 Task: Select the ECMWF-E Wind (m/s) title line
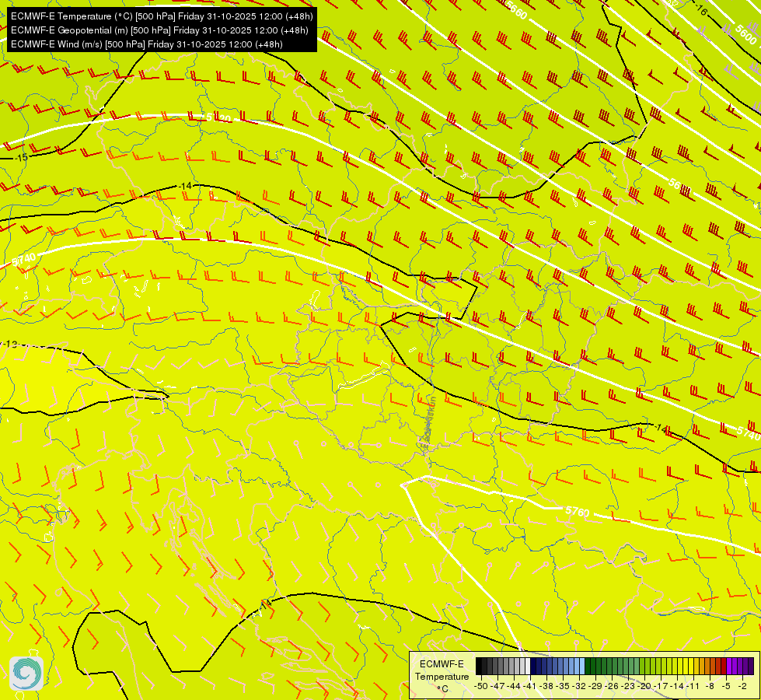(147, 44)
